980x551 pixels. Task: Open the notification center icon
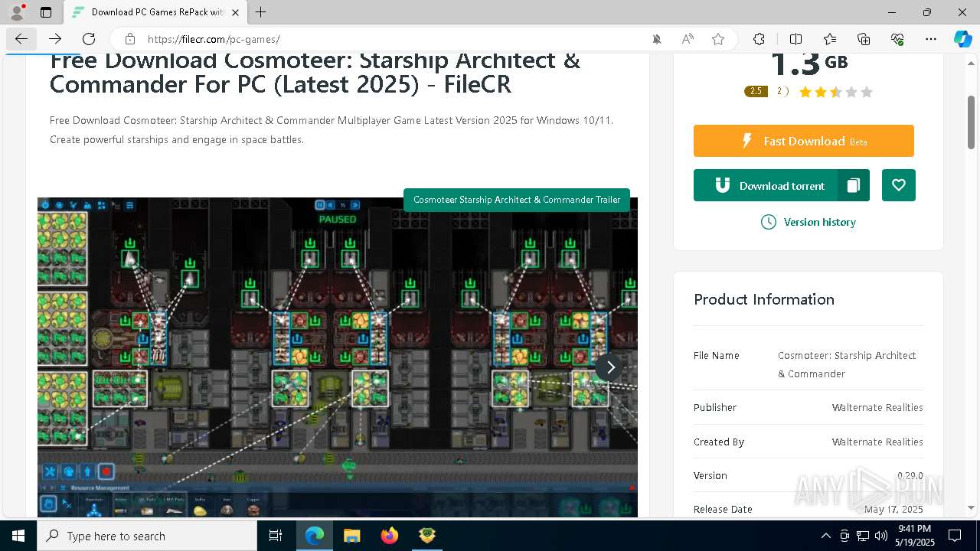955,536
